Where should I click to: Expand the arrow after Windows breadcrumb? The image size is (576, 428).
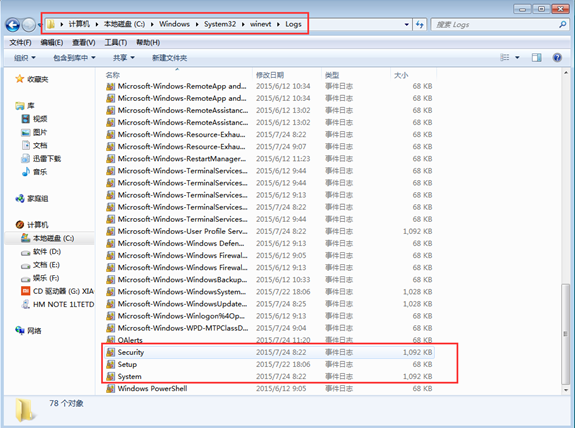click(197, 25)
